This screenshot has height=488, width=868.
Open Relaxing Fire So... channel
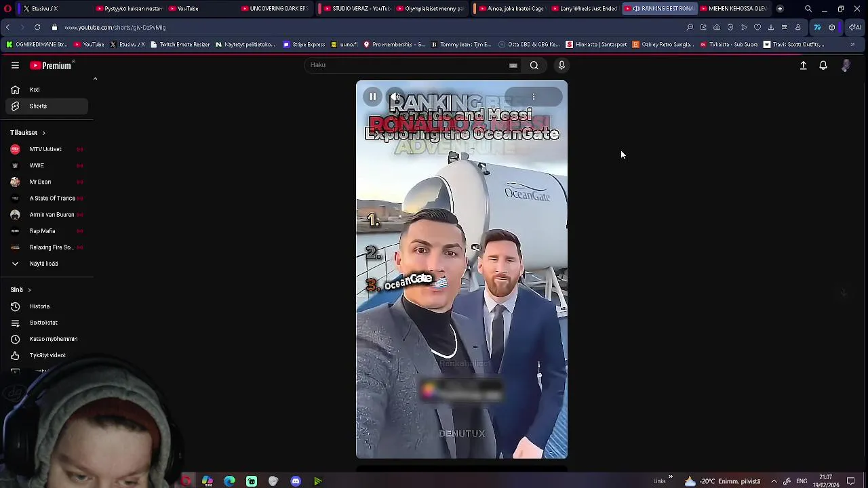(x=47, y=247)
